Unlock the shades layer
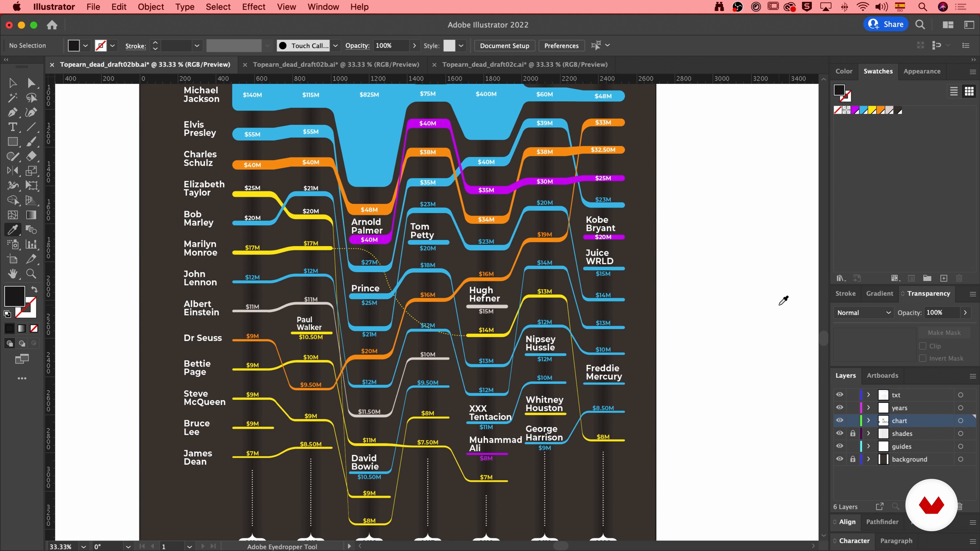The image size is (980, 551). 853,433
